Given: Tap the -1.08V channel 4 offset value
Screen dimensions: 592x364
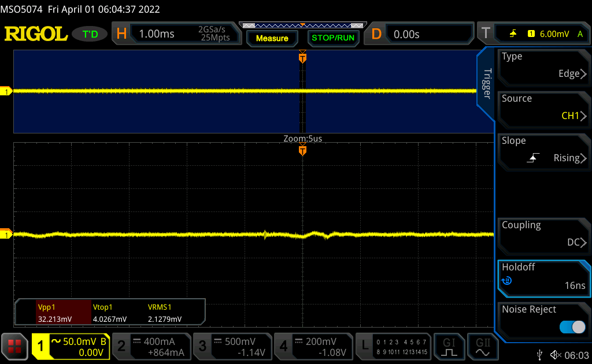Looking at the screenshot, I should pyautogui.click(x=332, y=352).
